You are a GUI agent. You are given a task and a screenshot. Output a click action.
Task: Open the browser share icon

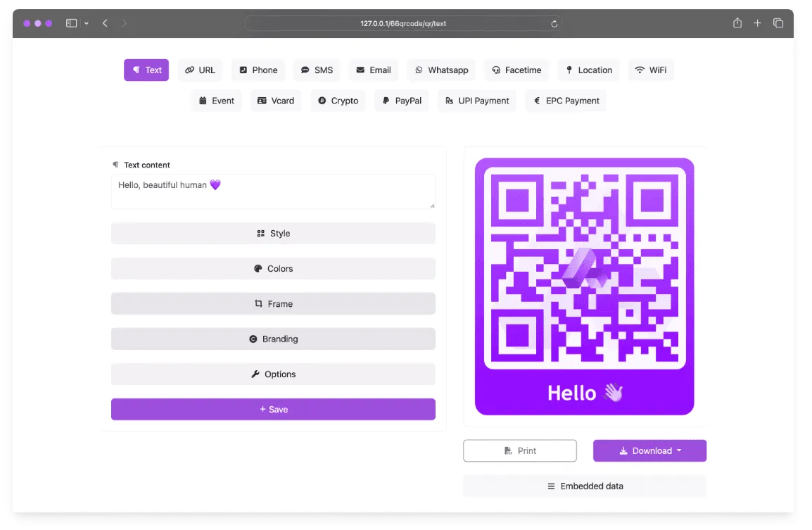pos(737,23)
